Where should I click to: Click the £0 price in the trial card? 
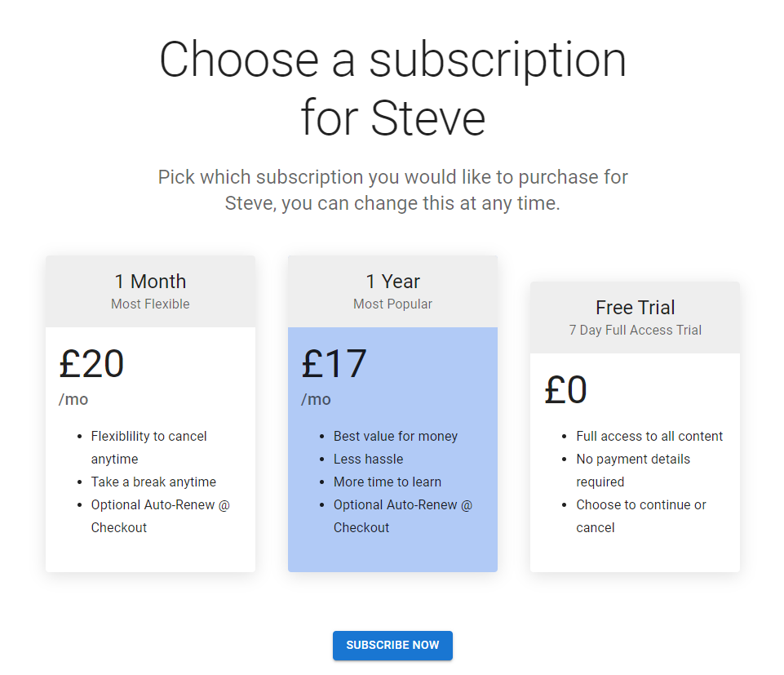pos(565,389)
